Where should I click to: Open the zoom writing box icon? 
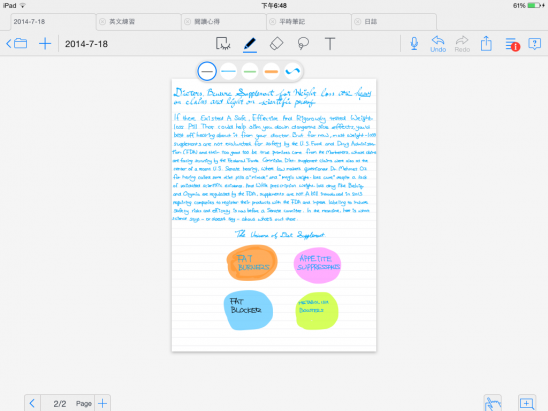pyautogui.click(x=526, y=403)
